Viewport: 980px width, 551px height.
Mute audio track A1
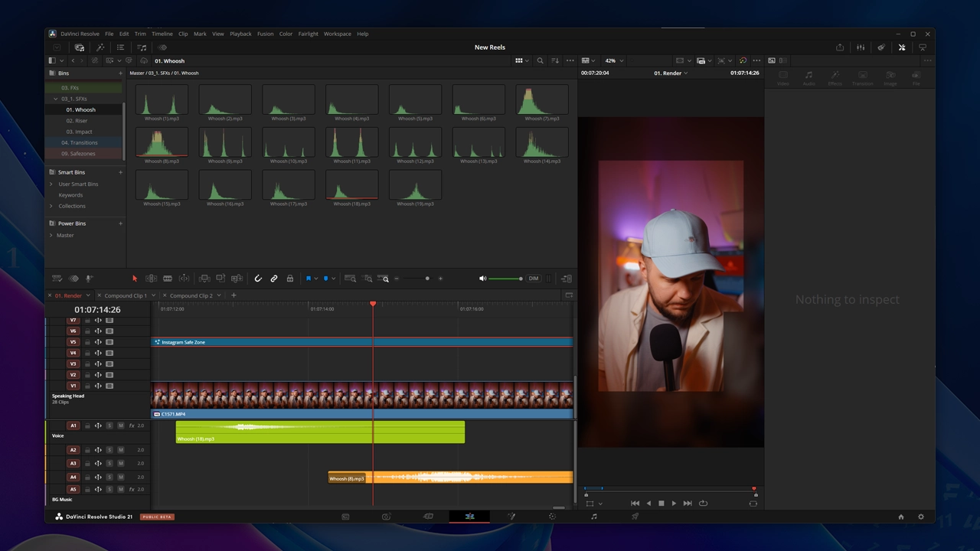coord(120,425)
